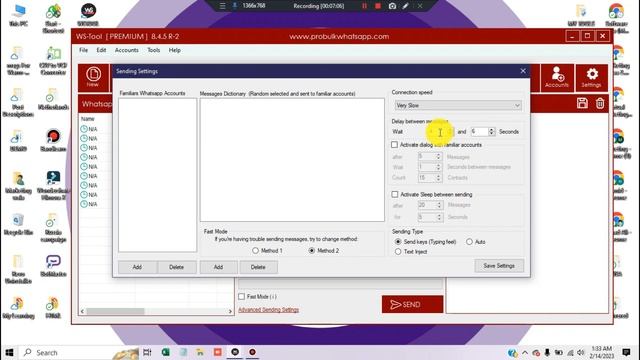Click Add under Familiars Whatsapp Accounts
Viewport: 640px width, 360px height.
tap(137, 267)
